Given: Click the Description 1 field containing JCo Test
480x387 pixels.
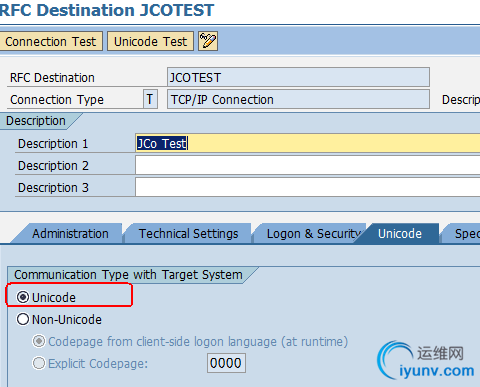Looking at the screenshot, I should coord(308,143).
